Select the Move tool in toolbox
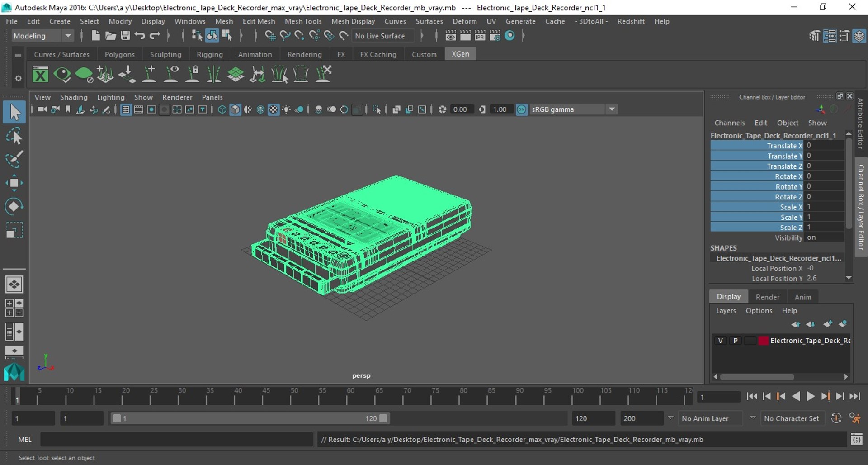This screenshot has width=868, height=465. (14, 183)
